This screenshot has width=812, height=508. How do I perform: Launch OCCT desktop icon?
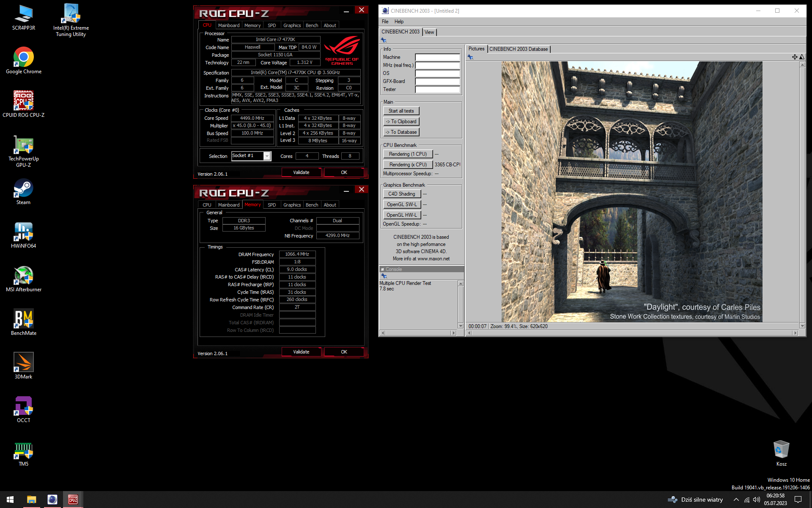click(24, 410)
